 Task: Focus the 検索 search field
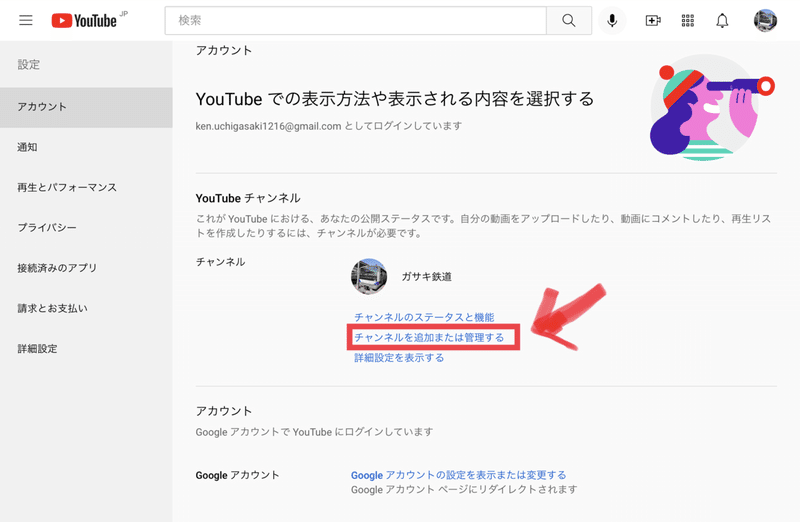pos(356,20)
